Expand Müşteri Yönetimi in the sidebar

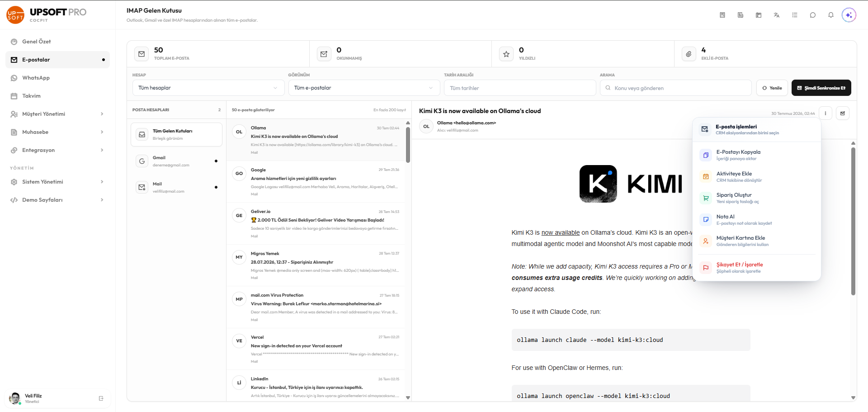[57, 114]
